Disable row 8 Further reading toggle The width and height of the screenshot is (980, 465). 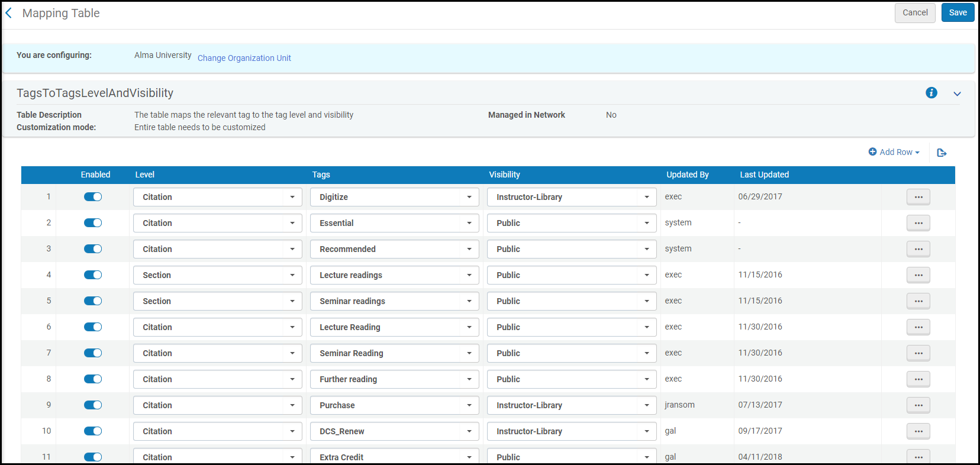tap(93, 379)
